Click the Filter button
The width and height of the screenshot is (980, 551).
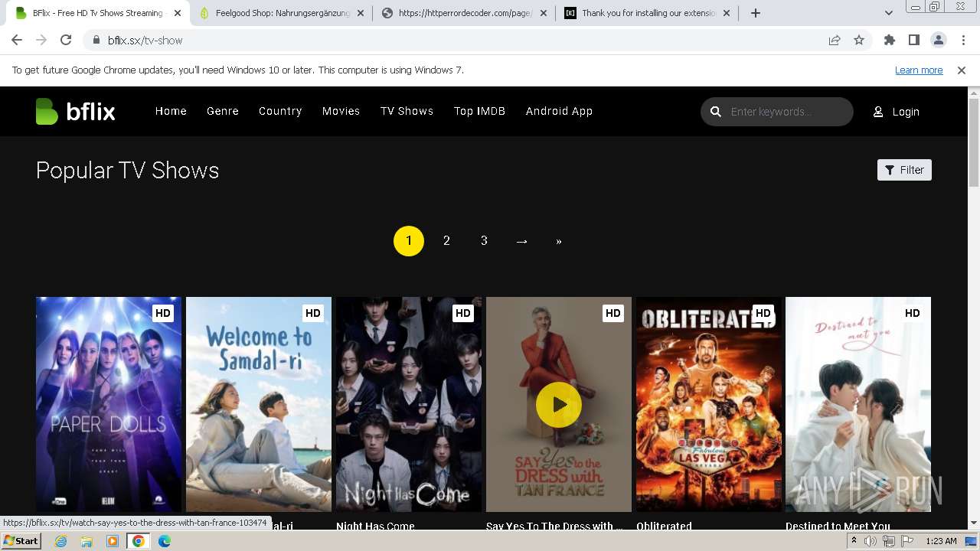click(x=904, y=170)
